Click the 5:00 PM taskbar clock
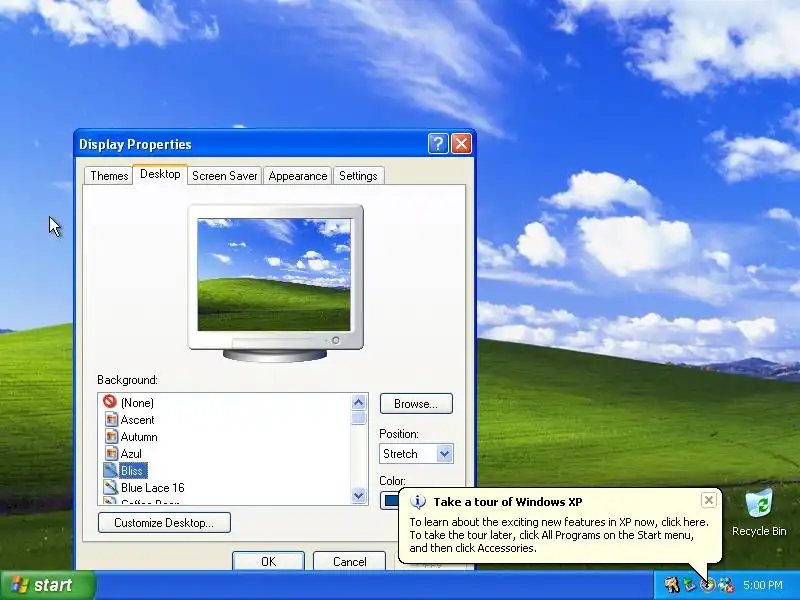800x600 pixels. (x=763, y=585)
